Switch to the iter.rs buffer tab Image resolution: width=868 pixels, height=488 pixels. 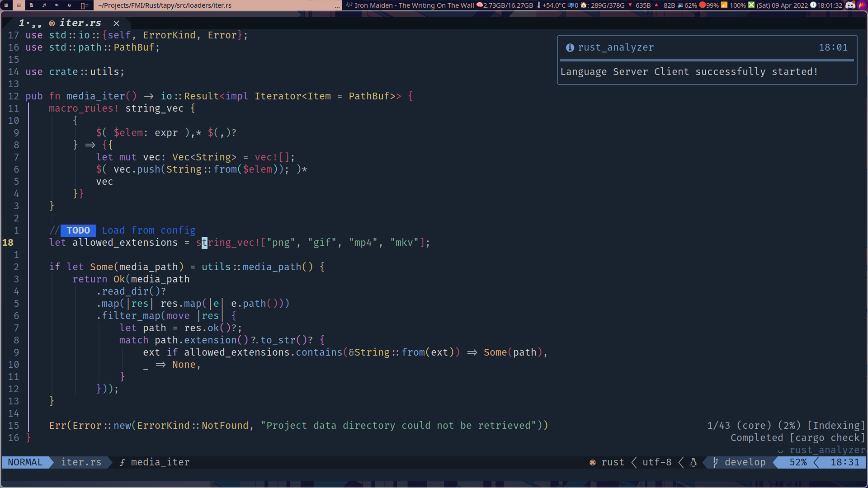tap(80, 23)
